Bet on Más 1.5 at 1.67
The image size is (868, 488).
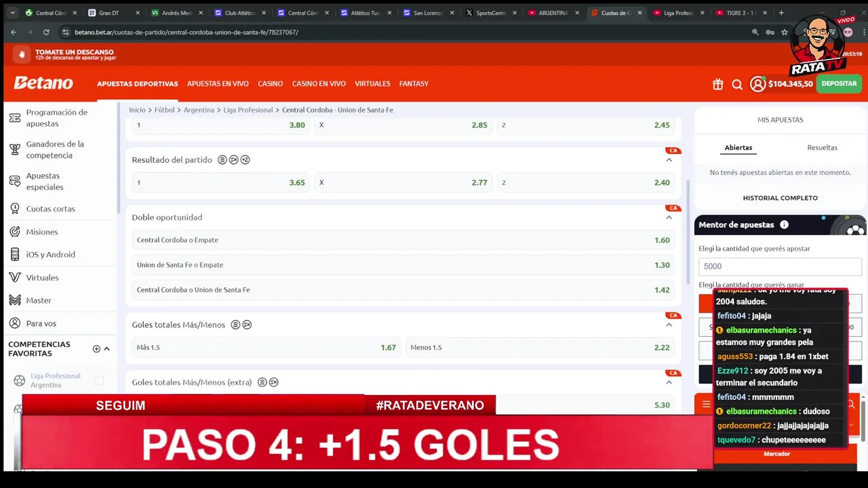266,347
